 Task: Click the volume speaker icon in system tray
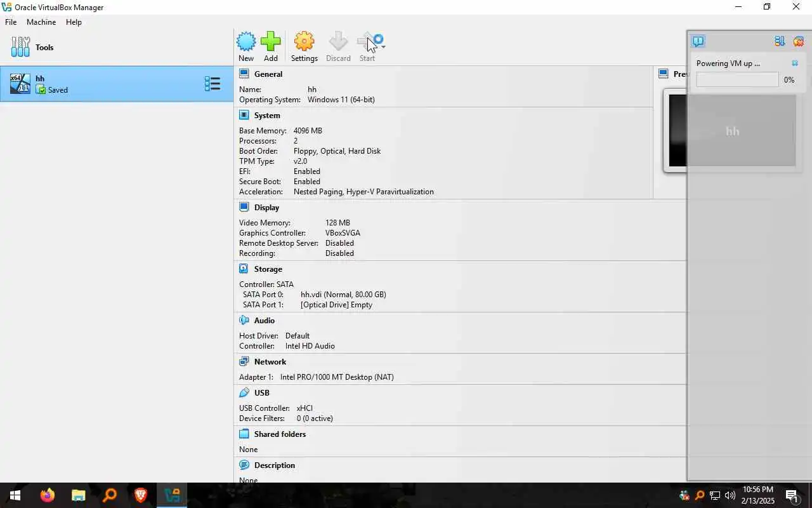tap(730, 495)
